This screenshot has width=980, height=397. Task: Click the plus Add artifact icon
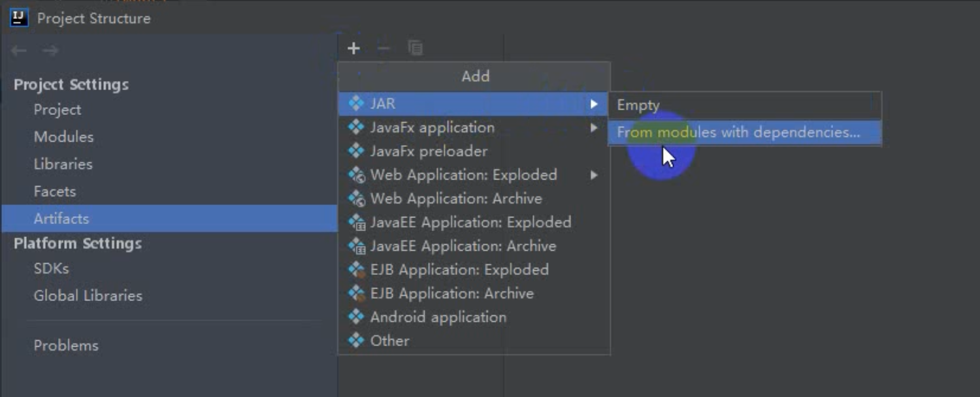[353, 48]
